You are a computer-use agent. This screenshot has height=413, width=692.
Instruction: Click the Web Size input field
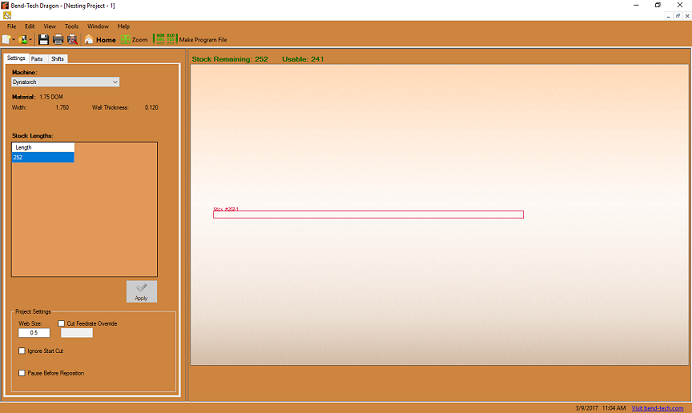(34, 333)
